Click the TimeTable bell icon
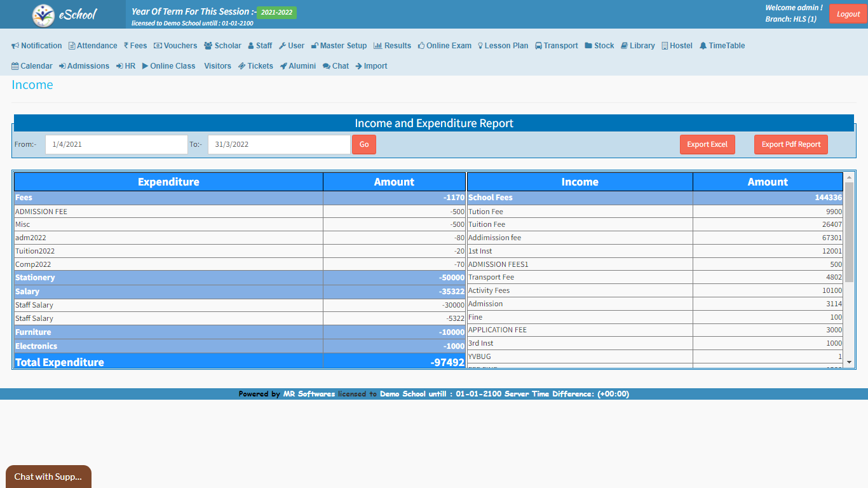This screenshot has height=488, width=868. tap(703, 46)
